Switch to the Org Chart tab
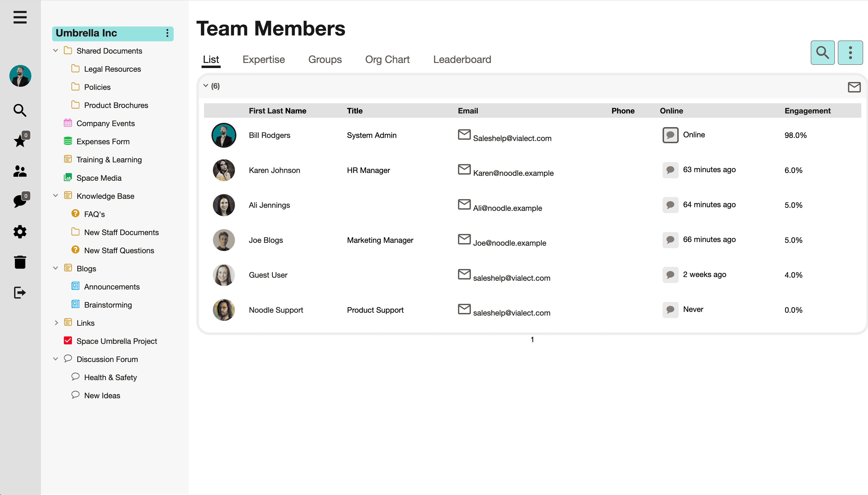Viewport: 868px width, 495px height. point(387,59)
